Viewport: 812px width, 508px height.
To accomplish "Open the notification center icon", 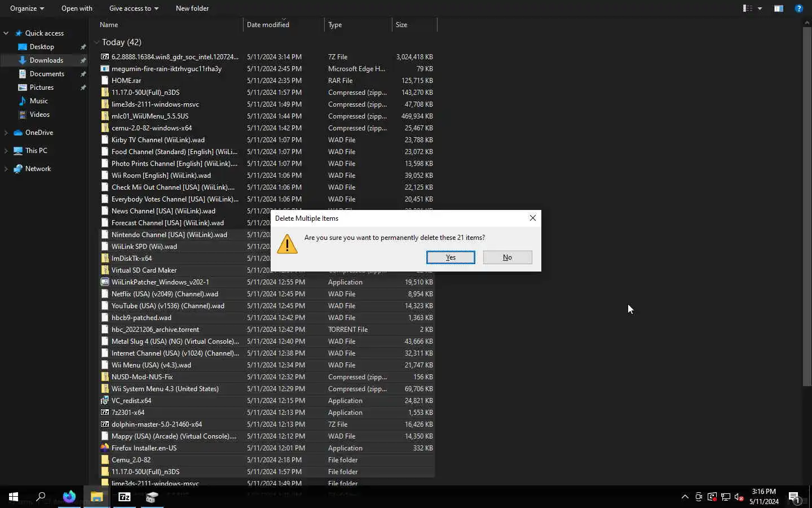I will (x=795, y=497).
